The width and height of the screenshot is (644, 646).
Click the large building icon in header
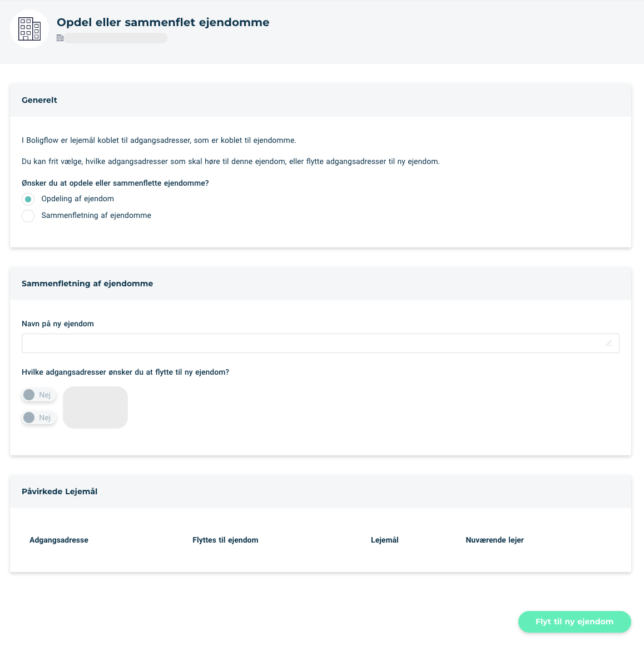coord(29,29)
